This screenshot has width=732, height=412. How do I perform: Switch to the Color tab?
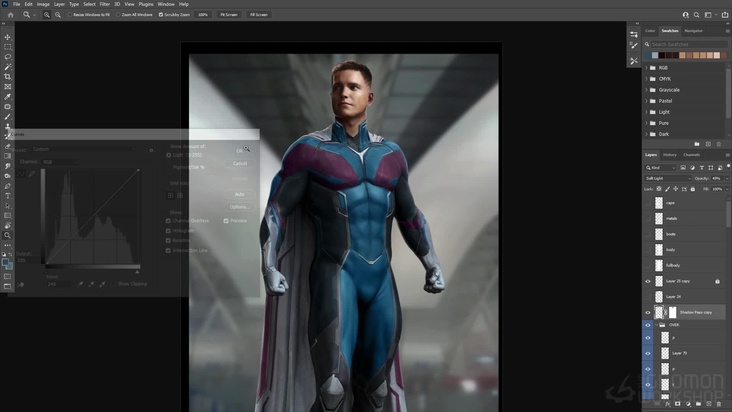tap(650, 31)
